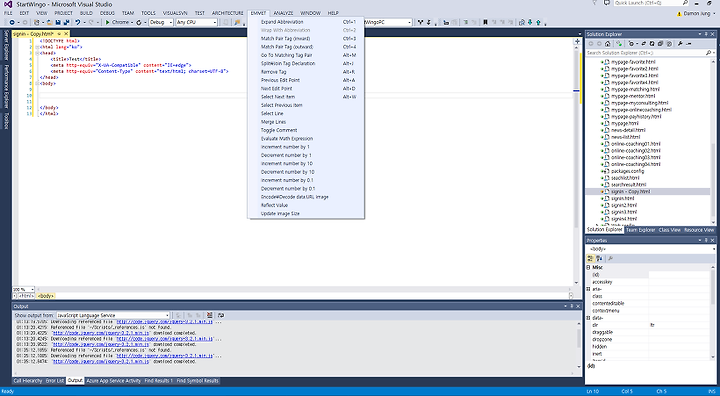Image resolution: width=720 pixels, height=396 pixels.
Task: Click the Save All toolbar icon
Action: click(67, 22)
